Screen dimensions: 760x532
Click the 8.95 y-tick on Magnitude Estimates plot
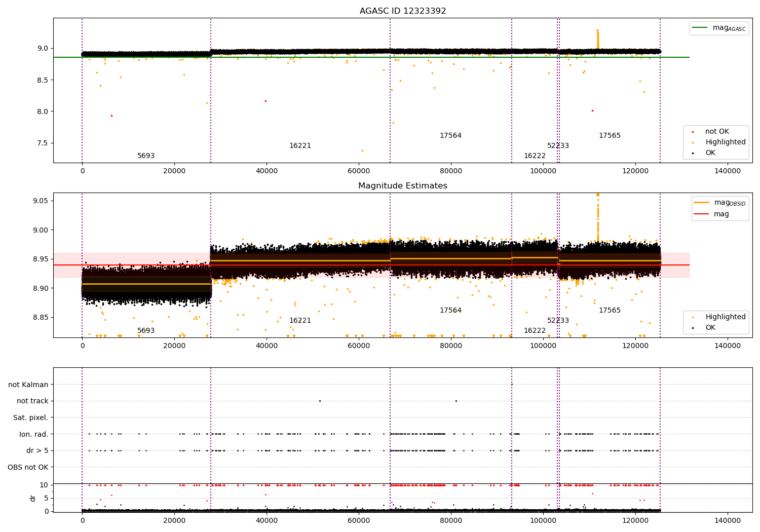pyautogui.click(x=41, y=259)
